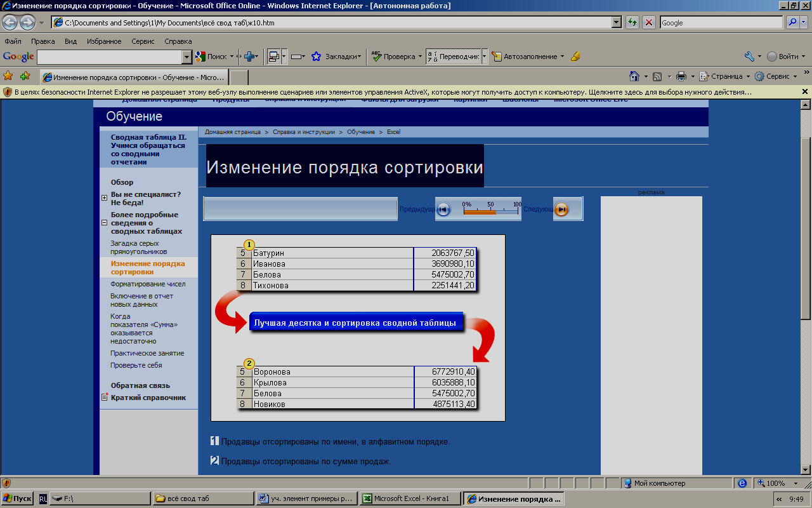Click the Google toolbar wrench settings icon
The image size is (812, 508).
click(749, 57)
